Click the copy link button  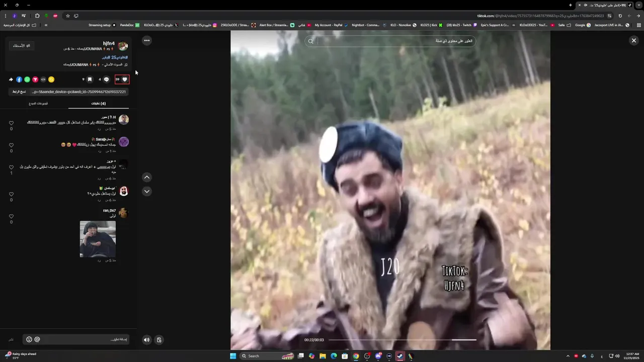(x=19, y=92)
